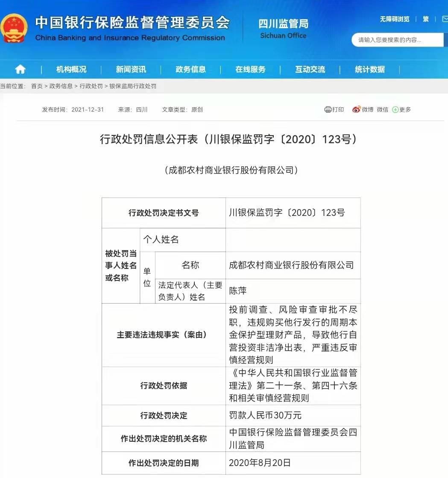Switch to traditional Chinese via 繁 toggle

coord(425,19)
